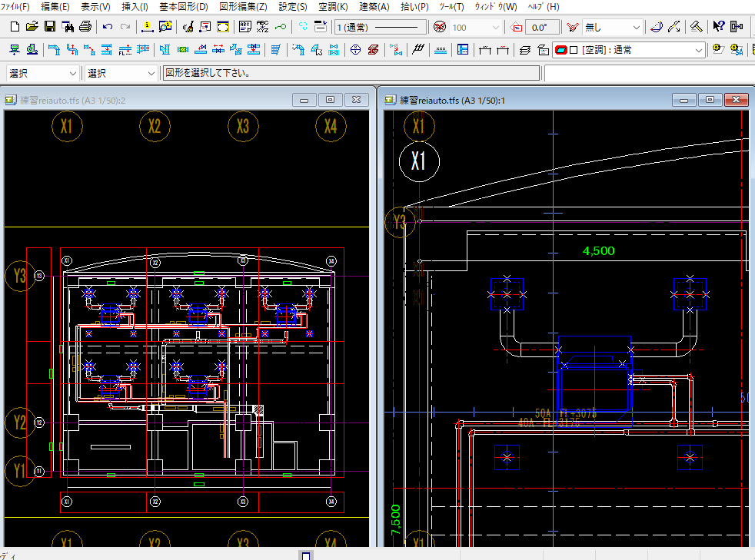Click the red-cyan layer color swatch

pos(560,50)
